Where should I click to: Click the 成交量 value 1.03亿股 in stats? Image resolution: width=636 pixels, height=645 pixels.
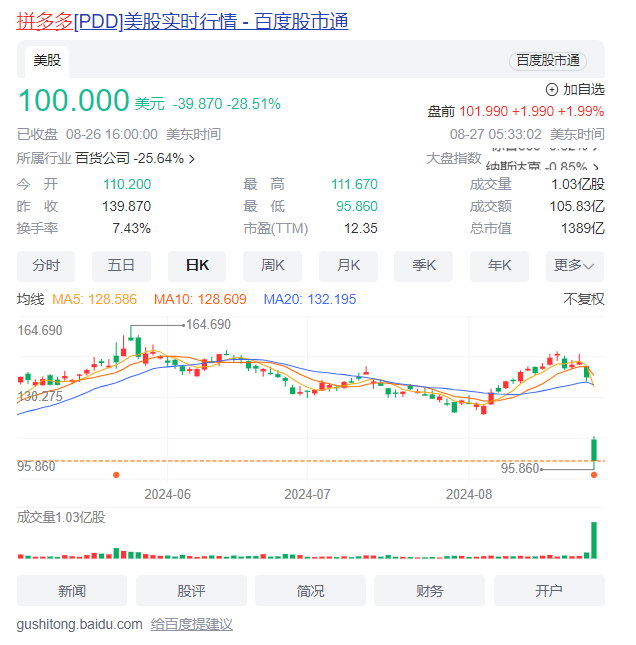(578, 184)
